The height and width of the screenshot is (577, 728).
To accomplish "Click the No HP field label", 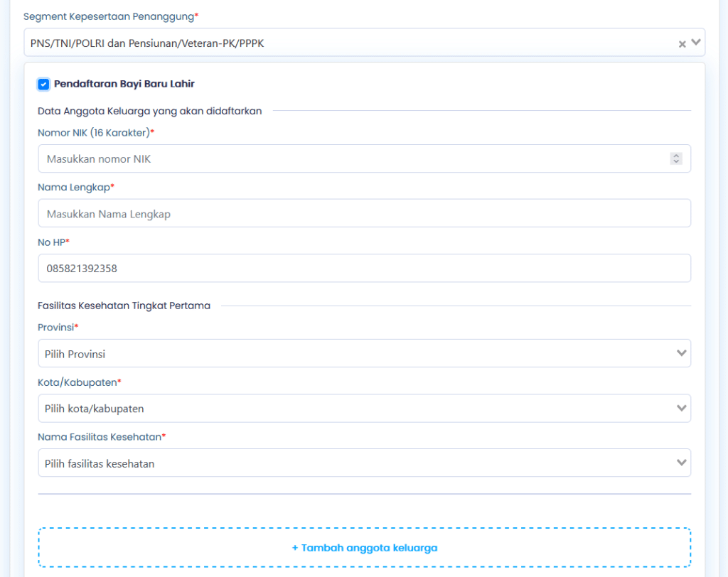I will (x=53, y=242).
